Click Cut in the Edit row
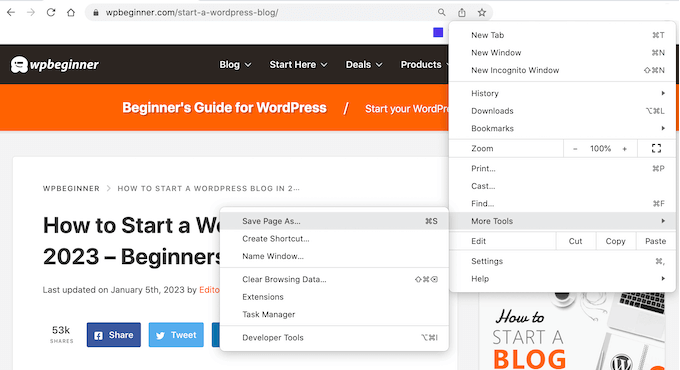This screenshot has height=370, width=680. 575,241
